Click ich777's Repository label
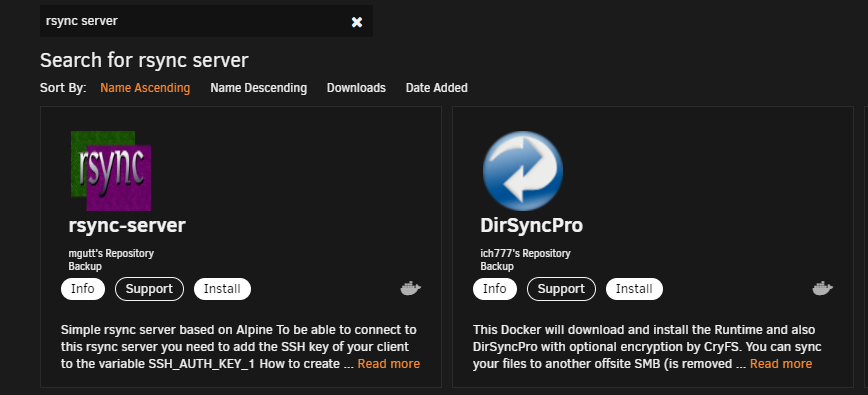The width and height of the screenshot is (868, 395). point(525,253)
